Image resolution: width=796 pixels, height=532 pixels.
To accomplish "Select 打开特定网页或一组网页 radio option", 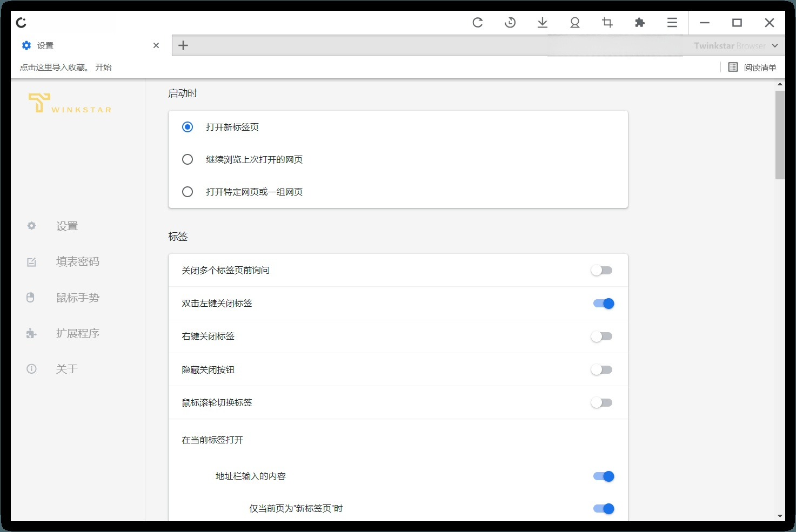I will click(188, 192).
